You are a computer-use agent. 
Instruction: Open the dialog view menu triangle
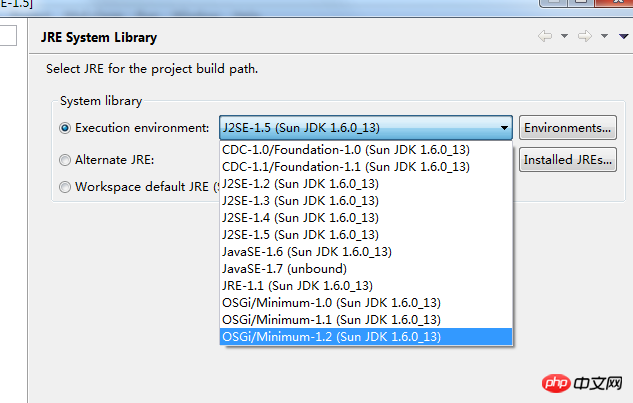623,37
